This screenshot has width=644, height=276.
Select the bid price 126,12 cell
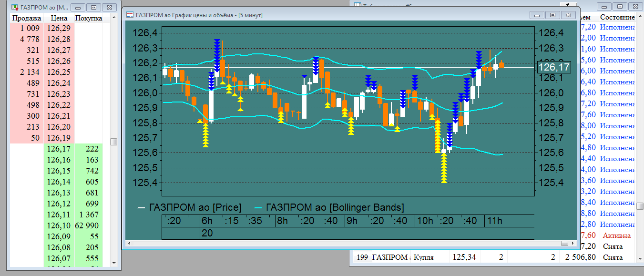[59, 204]
